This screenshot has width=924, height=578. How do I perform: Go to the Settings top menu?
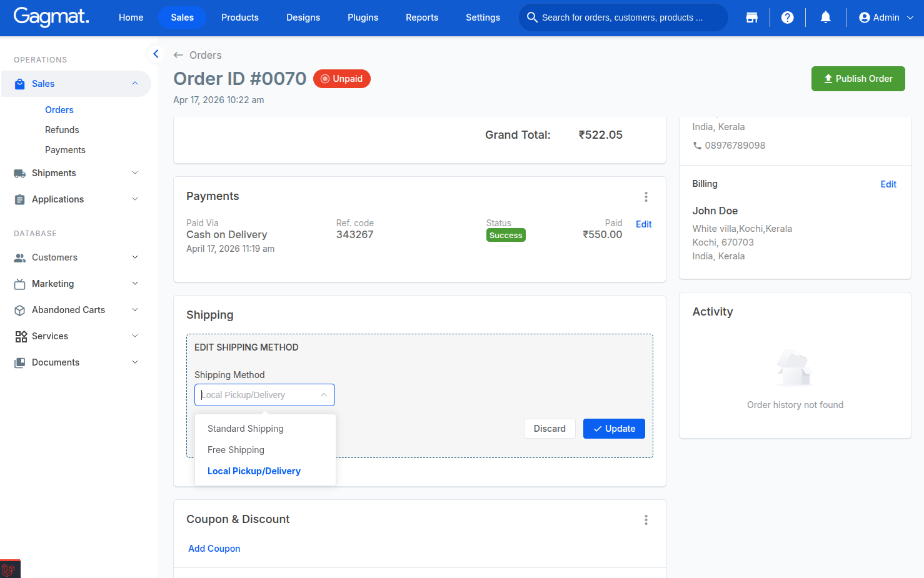click(483, 17)
